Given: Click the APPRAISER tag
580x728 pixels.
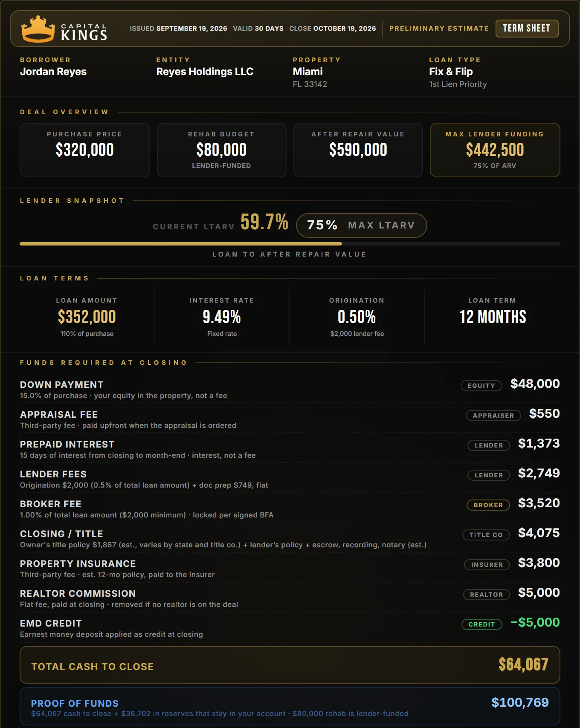Looking at the screenshot, I should click(493, 416).
